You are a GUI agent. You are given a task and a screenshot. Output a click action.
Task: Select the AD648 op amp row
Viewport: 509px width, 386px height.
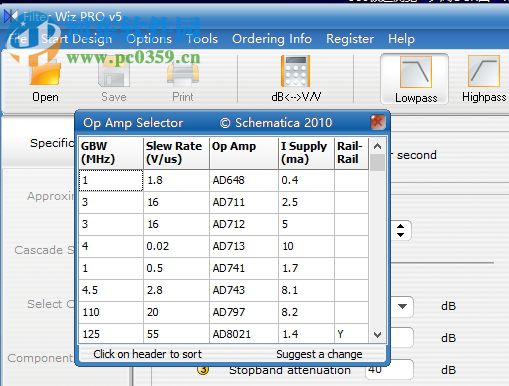click(x=224, y=180)
